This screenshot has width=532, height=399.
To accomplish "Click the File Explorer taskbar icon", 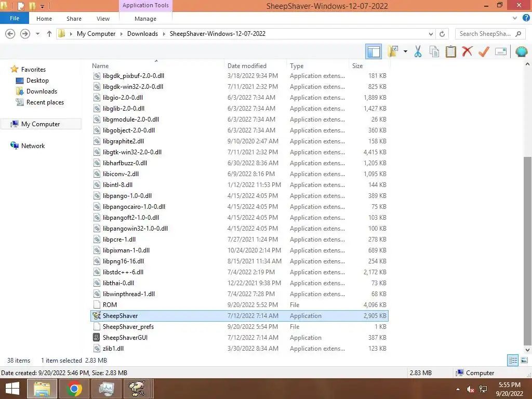I will [42, 389].
